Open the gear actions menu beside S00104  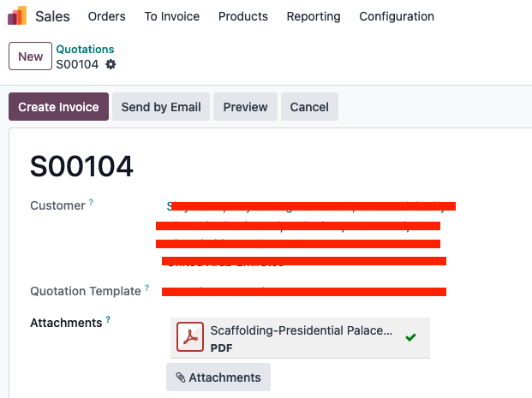(x=111, y=64)
